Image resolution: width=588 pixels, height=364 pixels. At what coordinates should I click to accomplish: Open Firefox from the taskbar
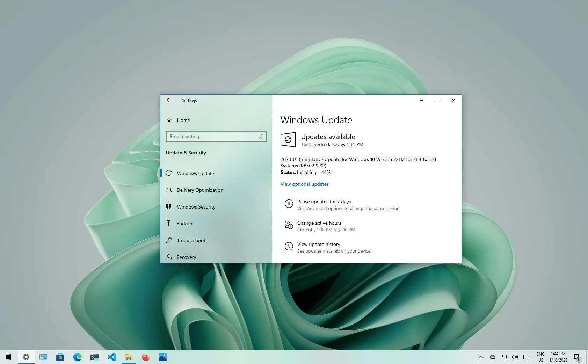146,357
